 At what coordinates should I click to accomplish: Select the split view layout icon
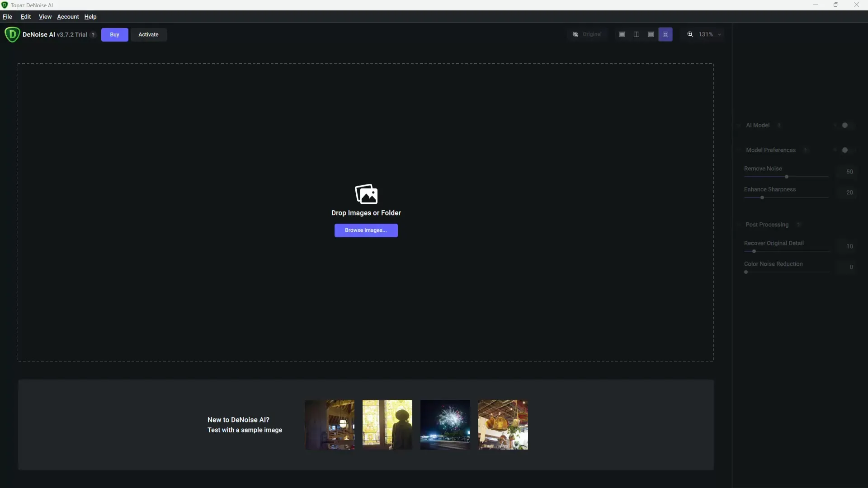(637, 34)
